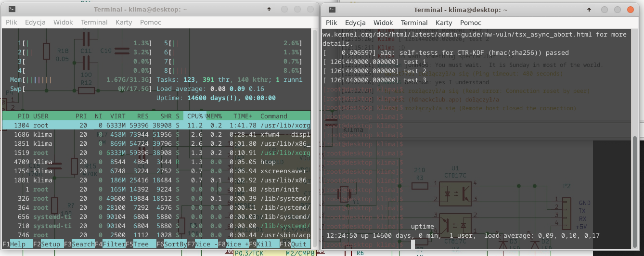
Task: Maximize the right terminal window
Action: pos(617,9)
